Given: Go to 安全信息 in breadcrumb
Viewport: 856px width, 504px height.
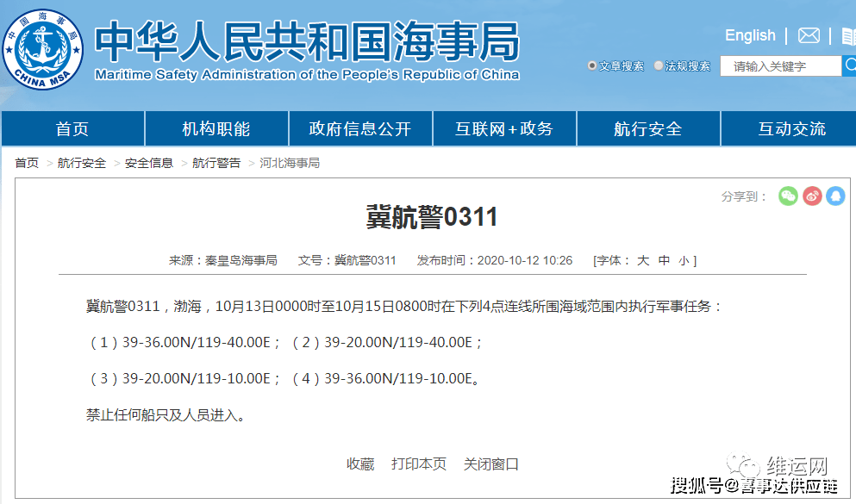Looking at the screenshot, I should [149, 163].
